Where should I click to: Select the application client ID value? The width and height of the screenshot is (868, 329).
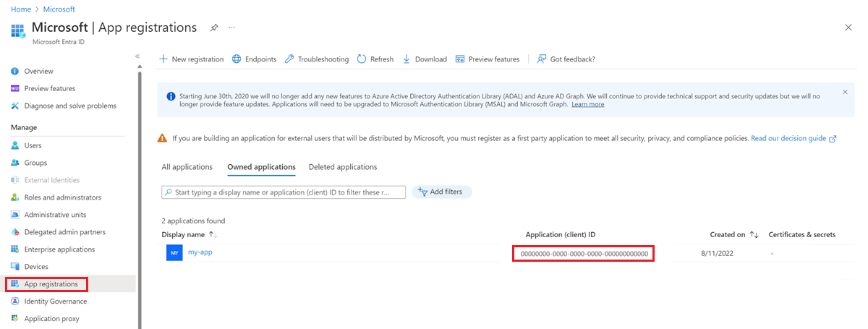584,254
